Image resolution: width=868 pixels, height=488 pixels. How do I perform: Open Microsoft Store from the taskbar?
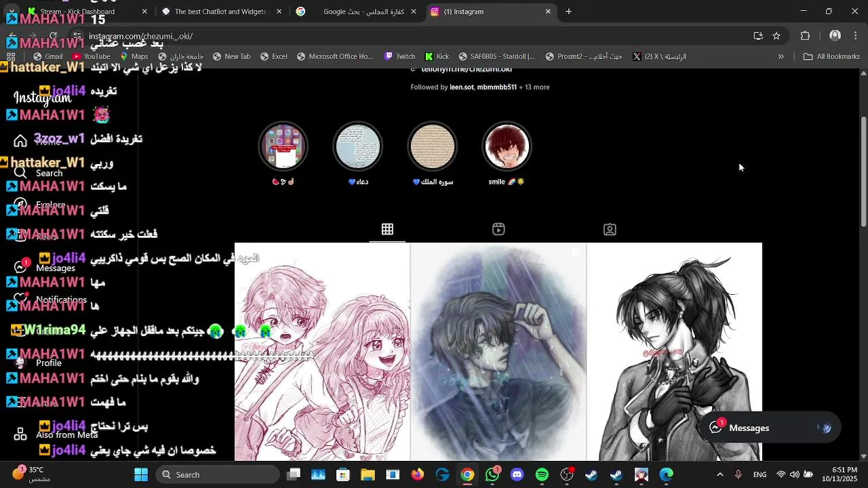pos(343,474)
